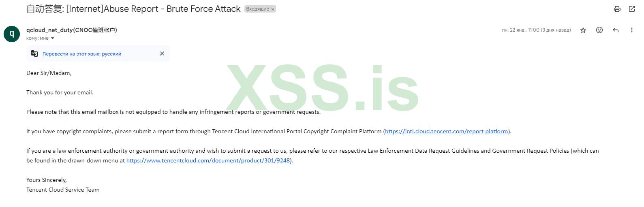
Task: Open the tencentcloud.com document 301/9248 link
Action: (208, 160)
